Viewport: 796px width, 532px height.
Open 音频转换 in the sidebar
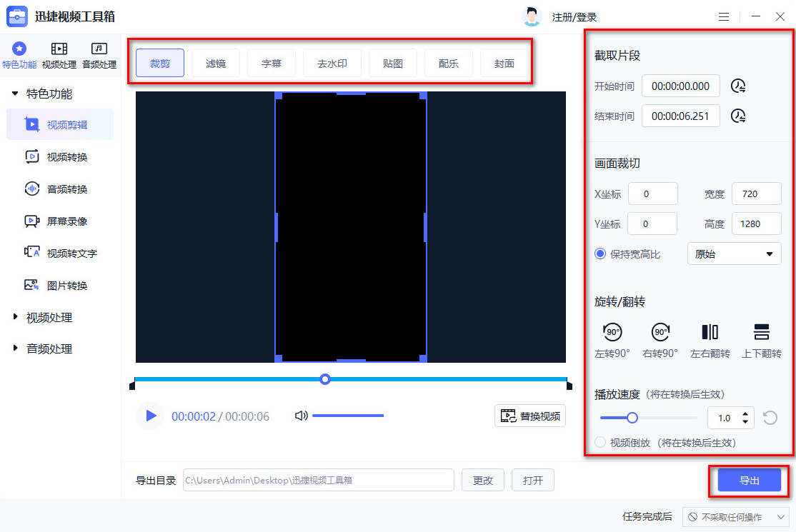coord(60,189)
